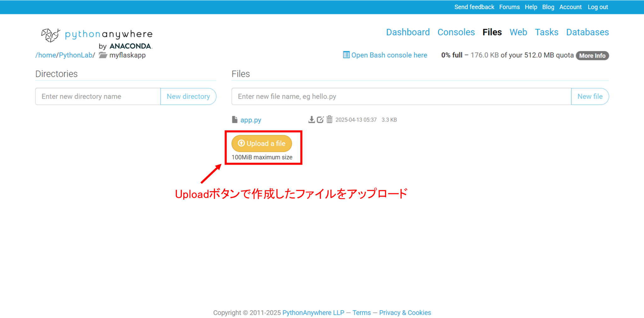Switch to the Consoles tab

click(456, 32)
